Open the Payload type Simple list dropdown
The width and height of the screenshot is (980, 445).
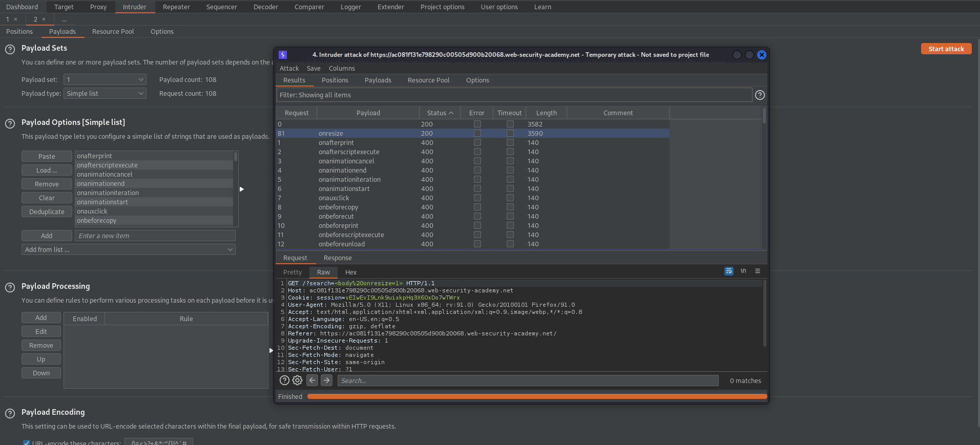tap(105, 94)
